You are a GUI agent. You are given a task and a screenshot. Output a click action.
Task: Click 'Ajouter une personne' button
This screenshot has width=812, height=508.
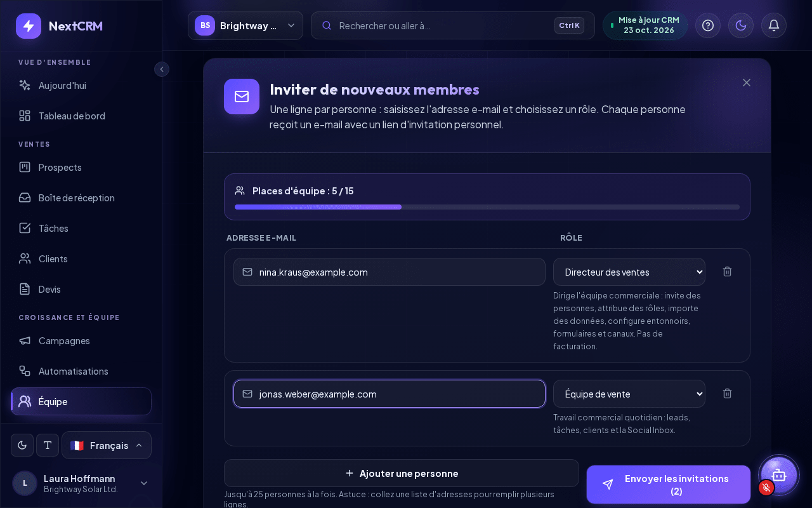pyautogui.click(x=402, y=473)
